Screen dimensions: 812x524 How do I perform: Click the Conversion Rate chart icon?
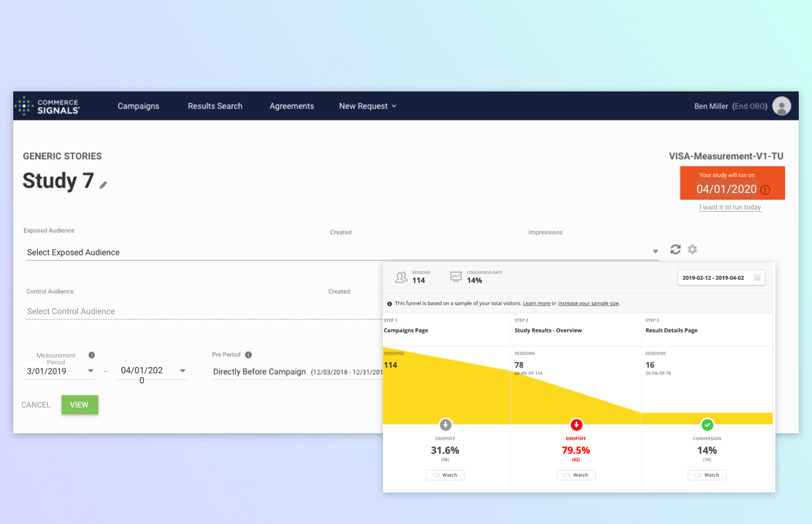tap(456, 277)
